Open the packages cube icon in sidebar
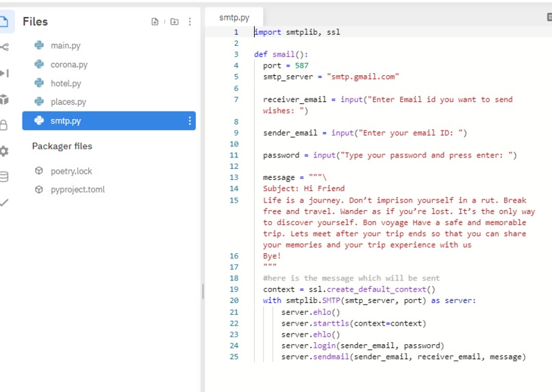The image size is (552, 392). pyautogui.click(x=4, y=99)
